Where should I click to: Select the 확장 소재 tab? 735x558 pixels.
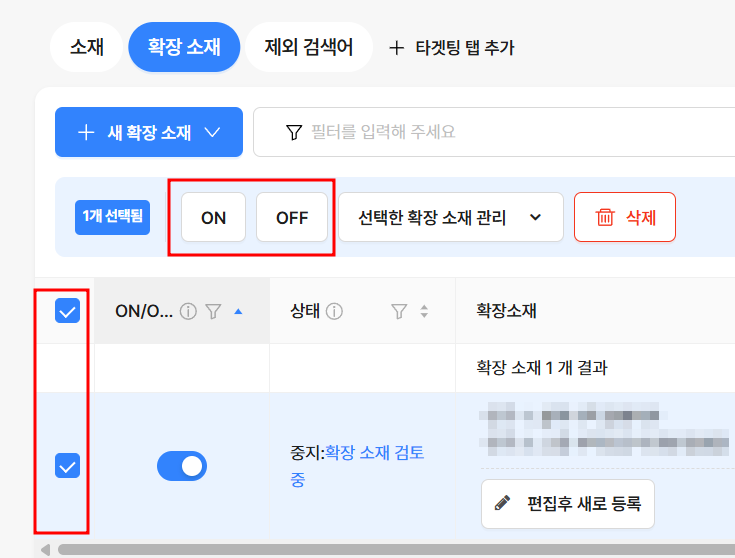[x=184, y=47]
